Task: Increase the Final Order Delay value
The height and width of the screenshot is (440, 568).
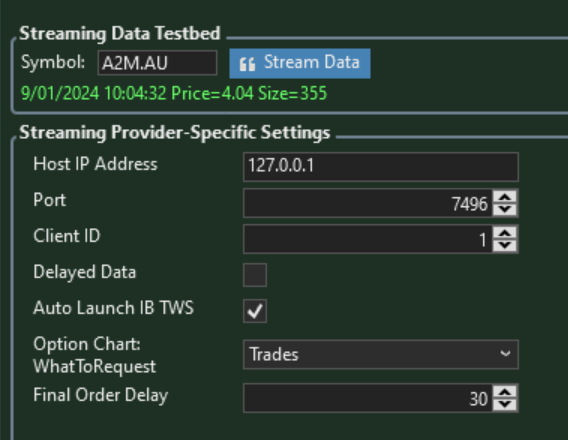Action: (x=505, y=392)
